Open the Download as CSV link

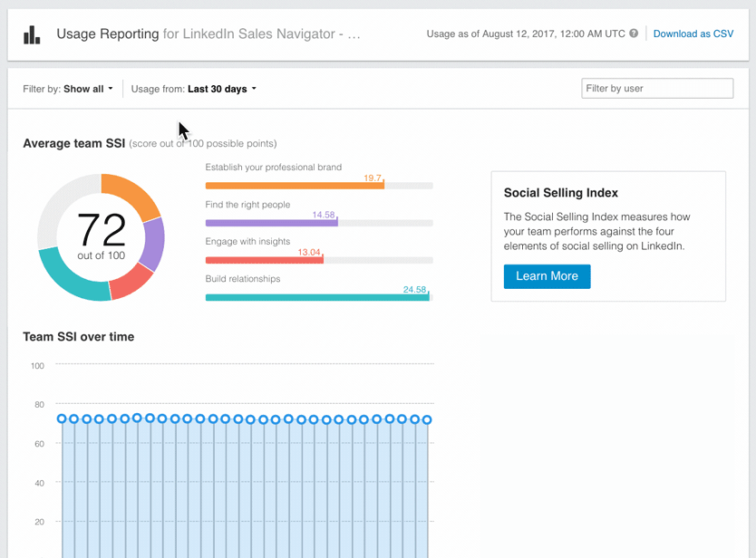(x=693, y=34)
